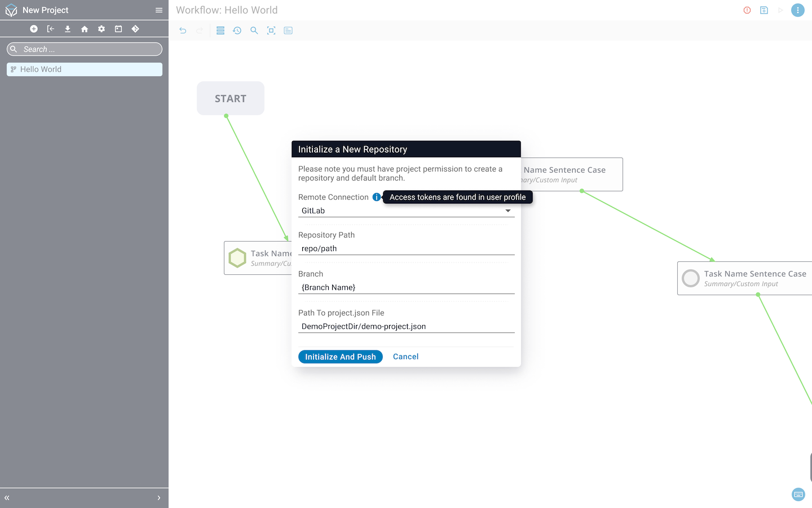Open the Remote Connection GitLab dropdown

pos(406,211)
